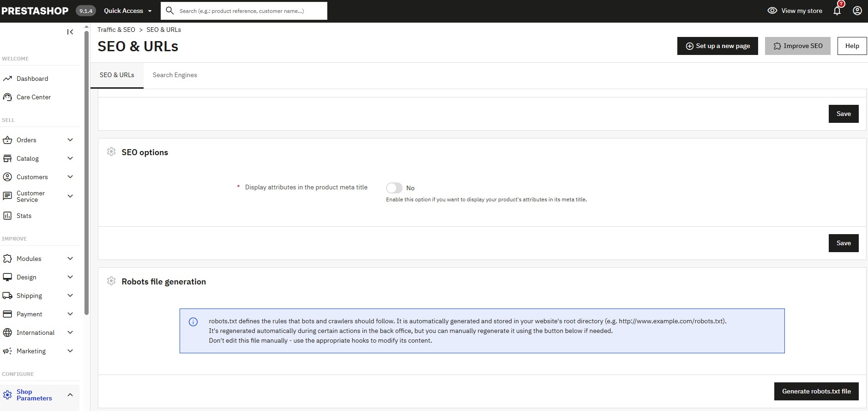Viewport: 868px width, 411px height.
Task: Expand the Design submenu chevron
Action: 70,277
